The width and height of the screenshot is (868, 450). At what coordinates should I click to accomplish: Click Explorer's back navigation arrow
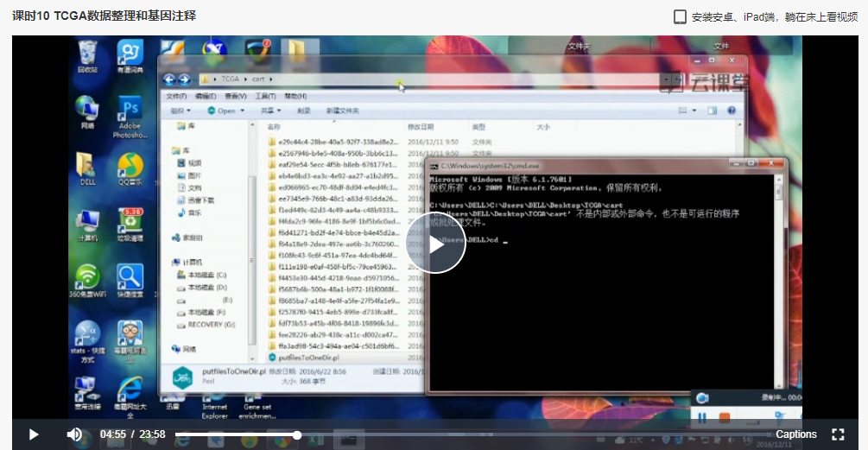tap(169, 79)
